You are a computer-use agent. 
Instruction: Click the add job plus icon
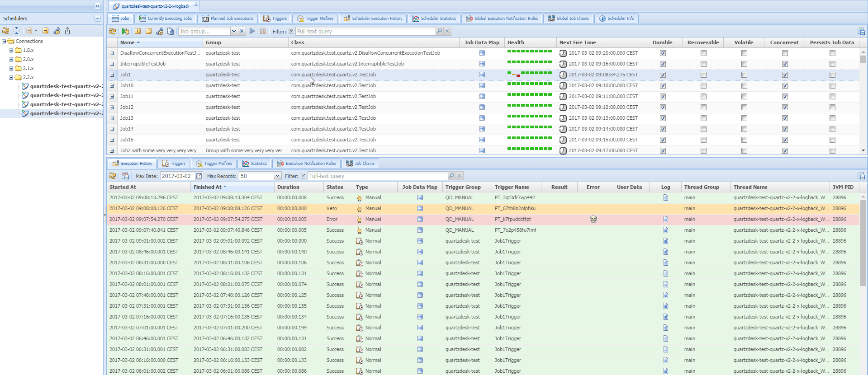(138, 31)
